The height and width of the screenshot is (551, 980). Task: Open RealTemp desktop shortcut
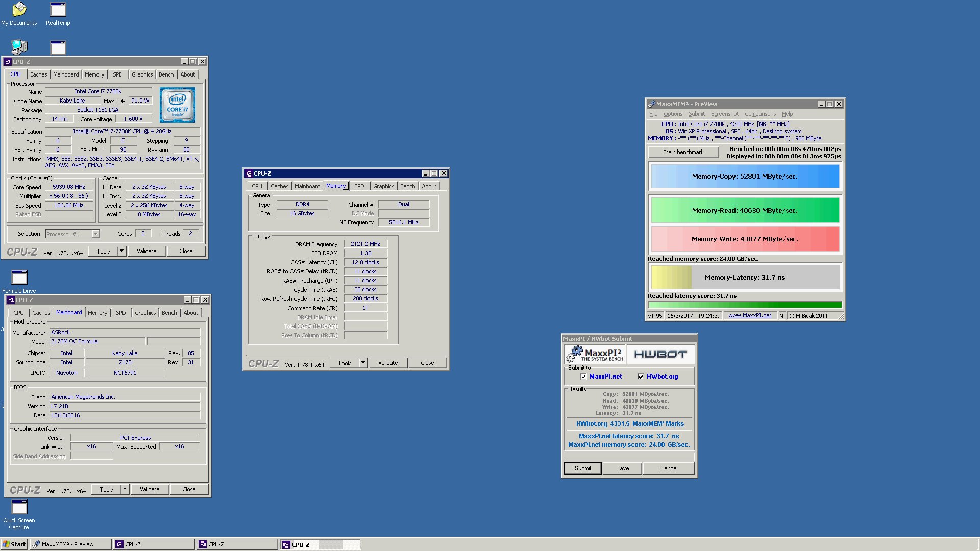(58, 14)
